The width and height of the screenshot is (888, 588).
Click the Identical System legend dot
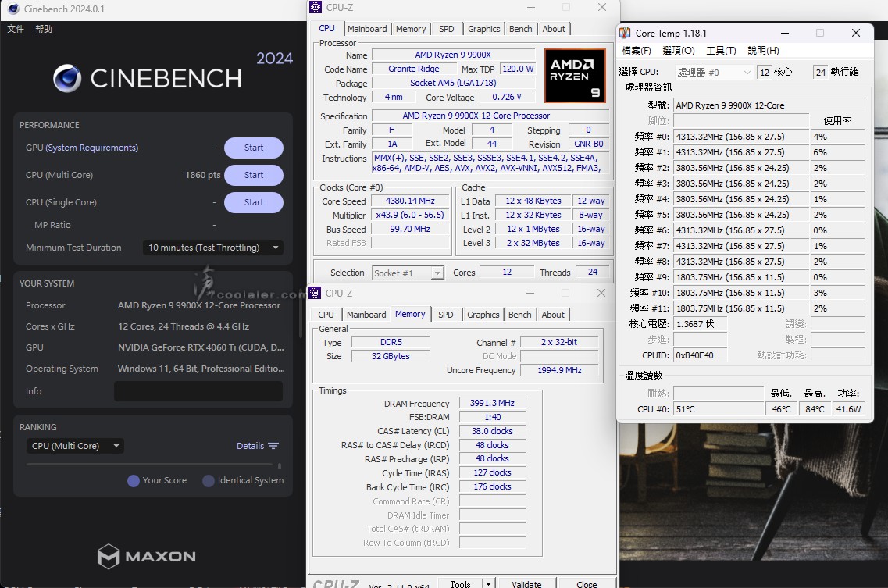[x=209, y=480]
